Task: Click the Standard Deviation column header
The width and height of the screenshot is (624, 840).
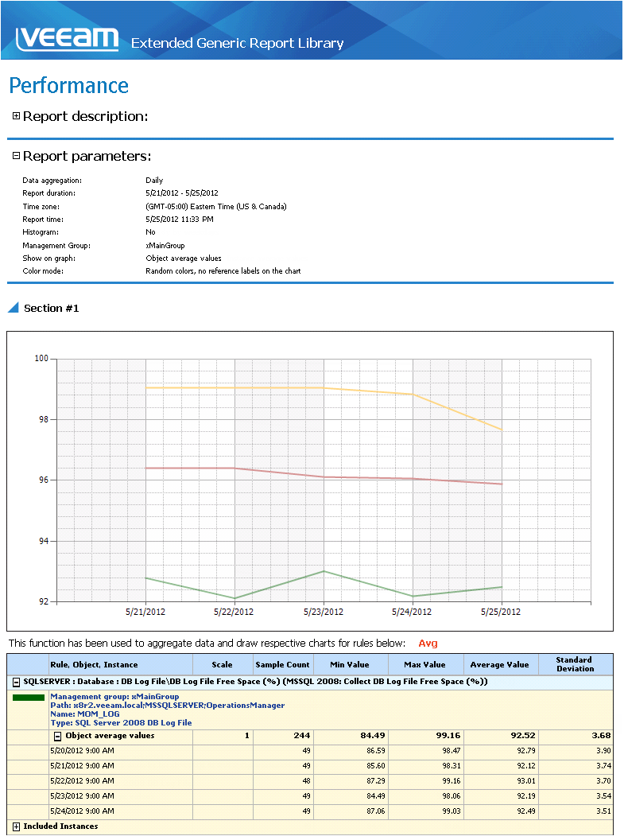Action: (x=576, y=664)
